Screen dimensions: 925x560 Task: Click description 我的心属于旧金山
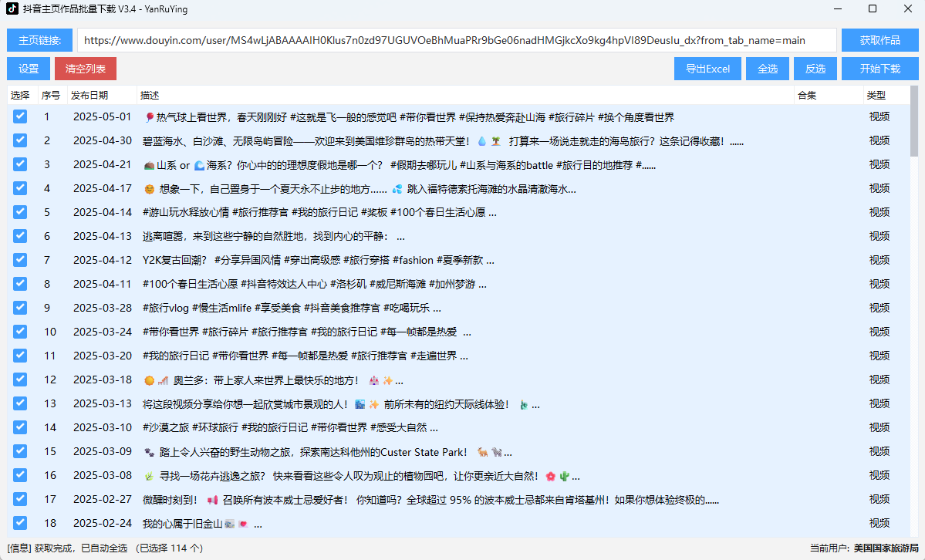[202, 524]
